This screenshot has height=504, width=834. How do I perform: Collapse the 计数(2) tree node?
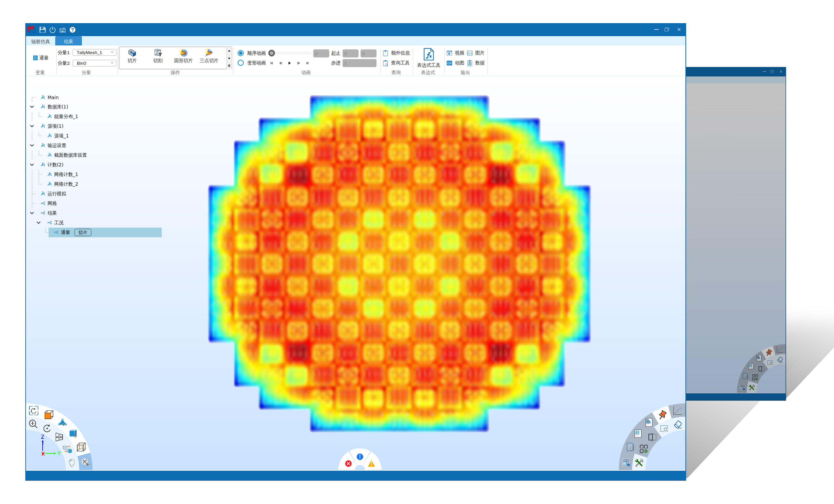coord(32,165)
